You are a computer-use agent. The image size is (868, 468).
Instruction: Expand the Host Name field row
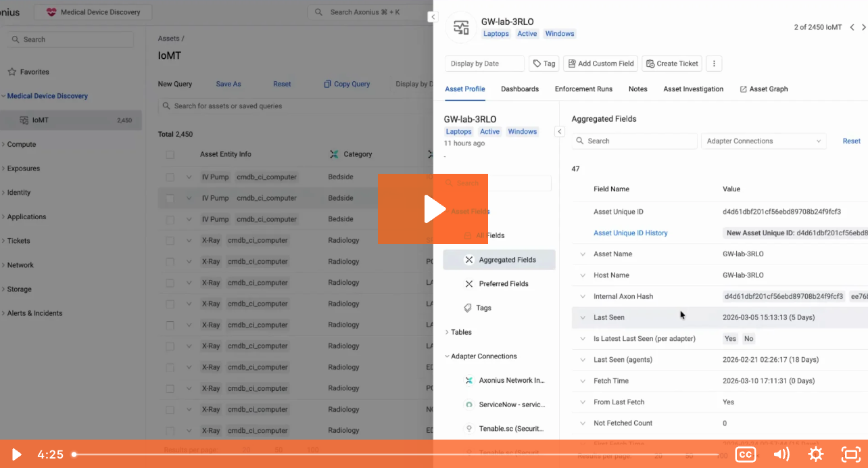pyautogui.click(x=583, y=275)
